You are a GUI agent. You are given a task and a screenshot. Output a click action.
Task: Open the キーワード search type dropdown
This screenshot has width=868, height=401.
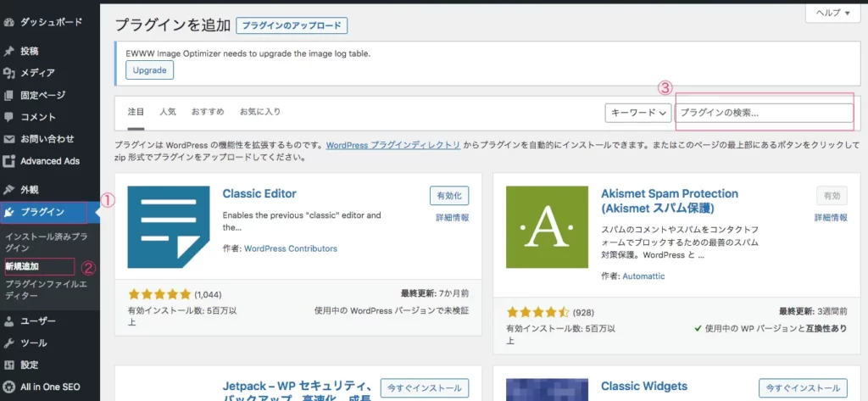(638, 113)
